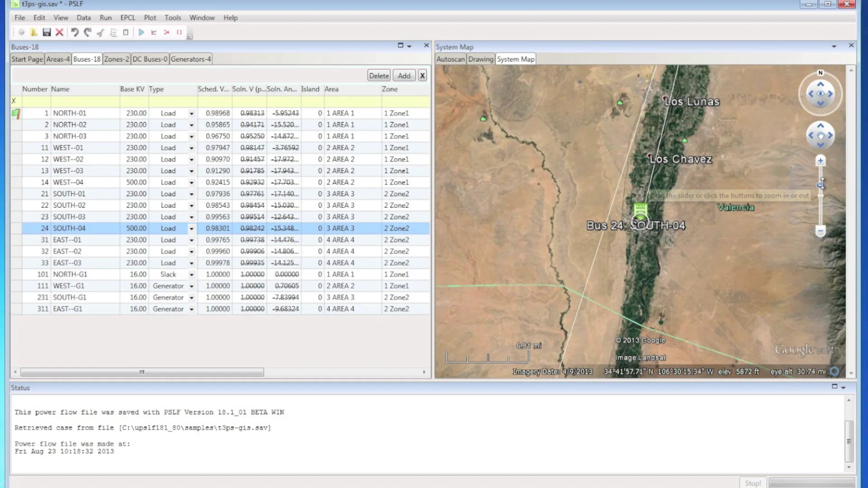868x488 pixels.
Task: Open the Type dropdown for SOUTH-04
Action: (x=191, y=229)
